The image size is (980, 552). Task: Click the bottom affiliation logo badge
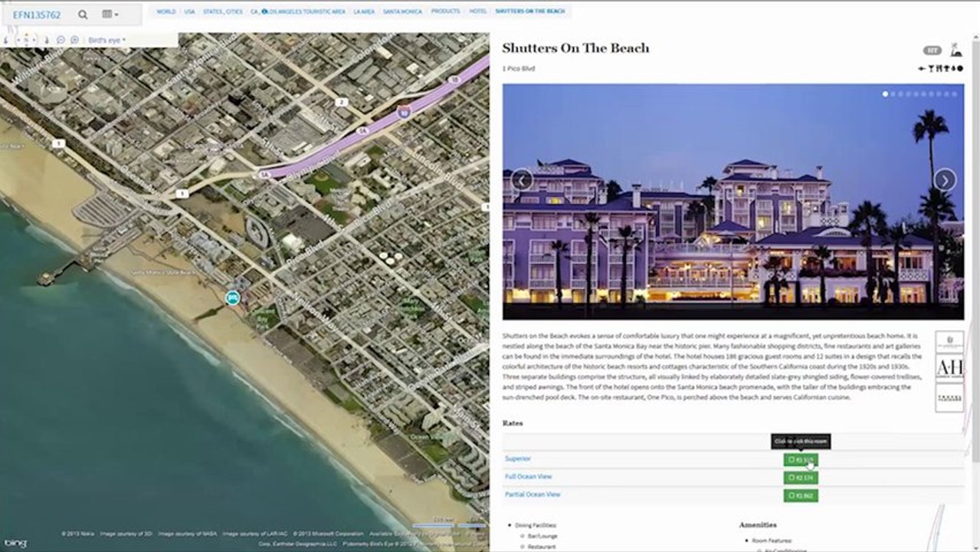pyautogui.click(x=950, y=398)
